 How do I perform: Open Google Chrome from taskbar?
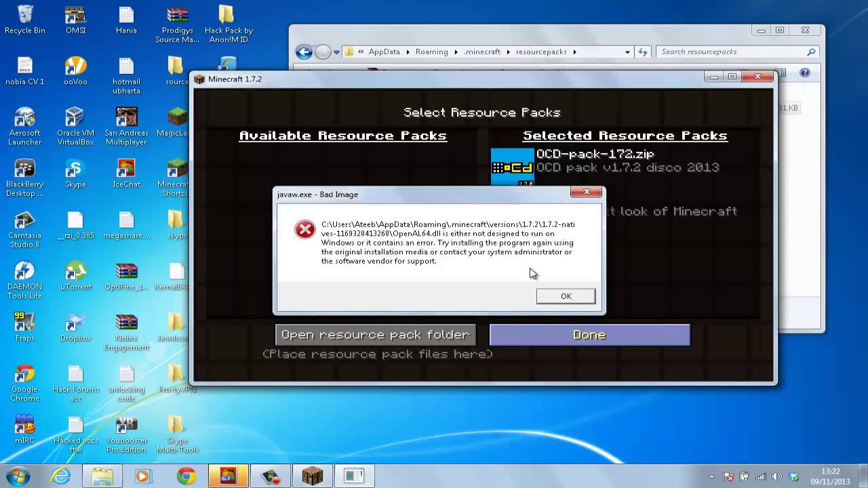point(186,476)
